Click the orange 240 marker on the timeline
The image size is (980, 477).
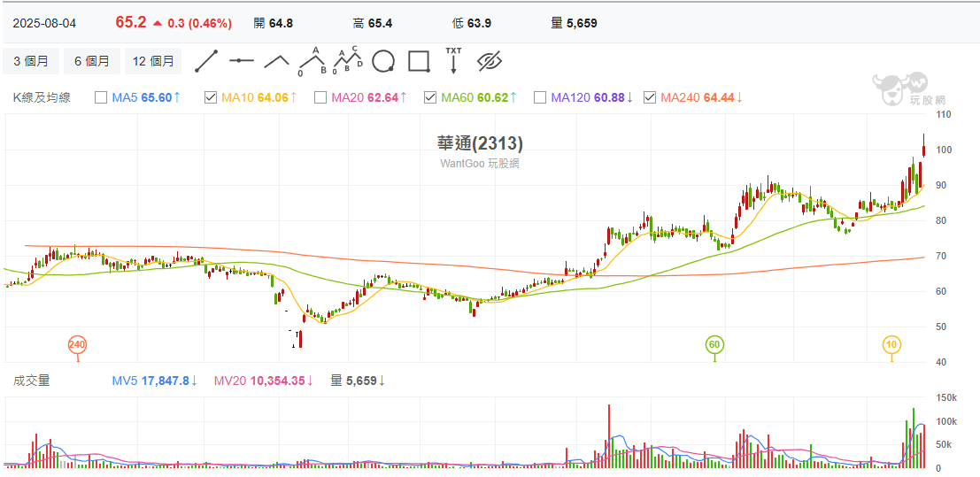(77, 344)
